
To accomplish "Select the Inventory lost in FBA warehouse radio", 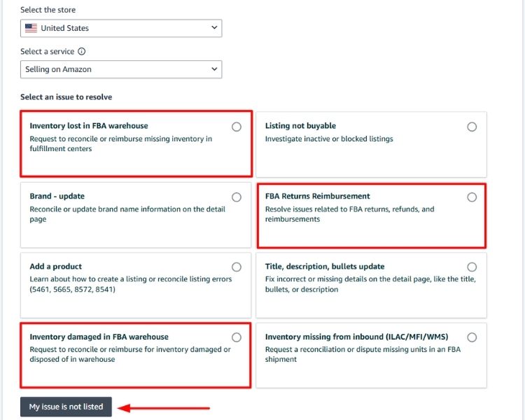I will pos(237,127).
